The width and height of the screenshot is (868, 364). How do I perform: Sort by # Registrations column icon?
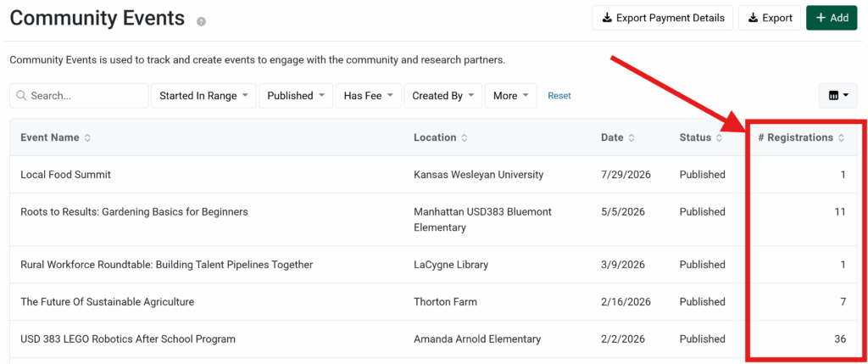pyautogui.click(x=841, y=137)
